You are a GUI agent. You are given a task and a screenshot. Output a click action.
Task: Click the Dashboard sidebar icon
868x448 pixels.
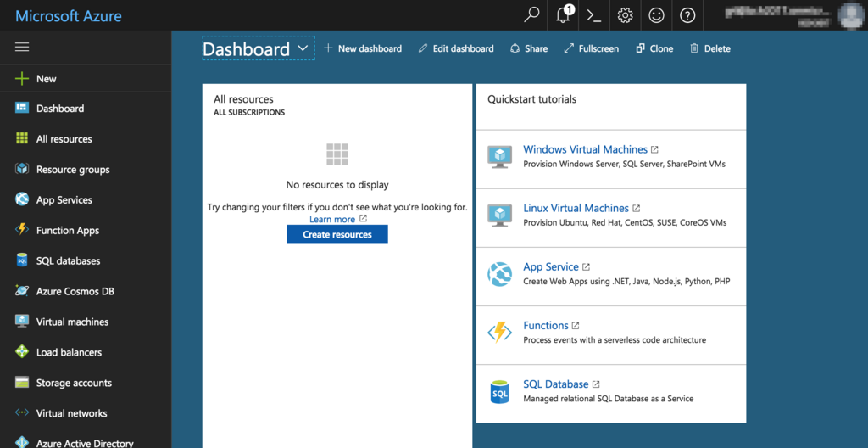[21, 108]
